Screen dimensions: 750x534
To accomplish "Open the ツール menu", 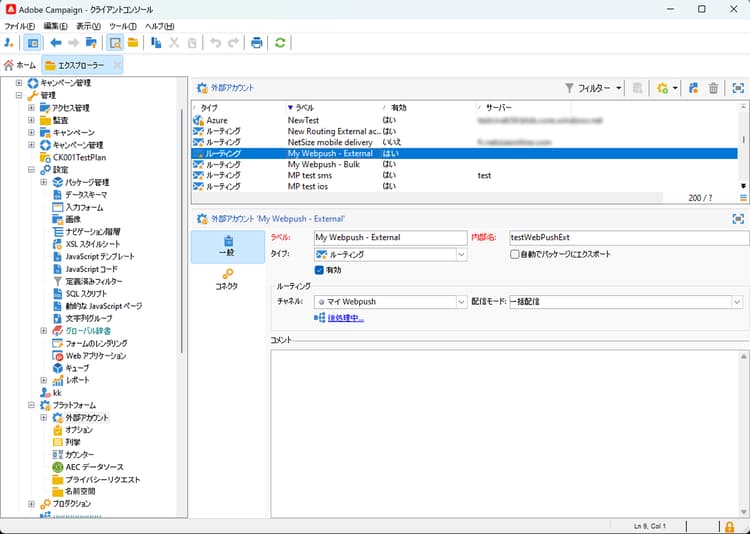I will [122, 25].
